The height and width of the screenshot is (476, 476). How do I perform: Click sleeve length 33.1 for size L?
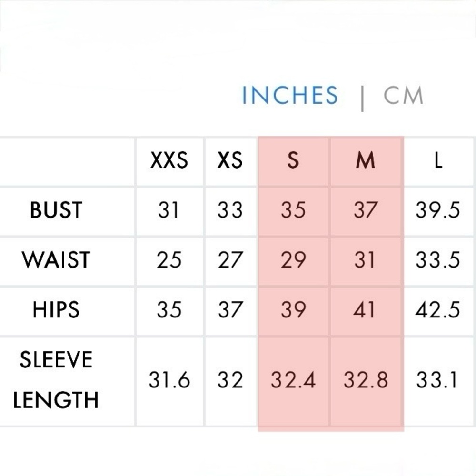coord(436,380)
